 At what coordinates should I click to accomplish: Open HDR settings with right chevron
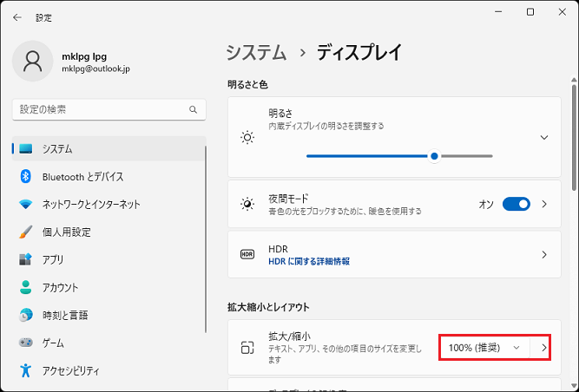544,254
